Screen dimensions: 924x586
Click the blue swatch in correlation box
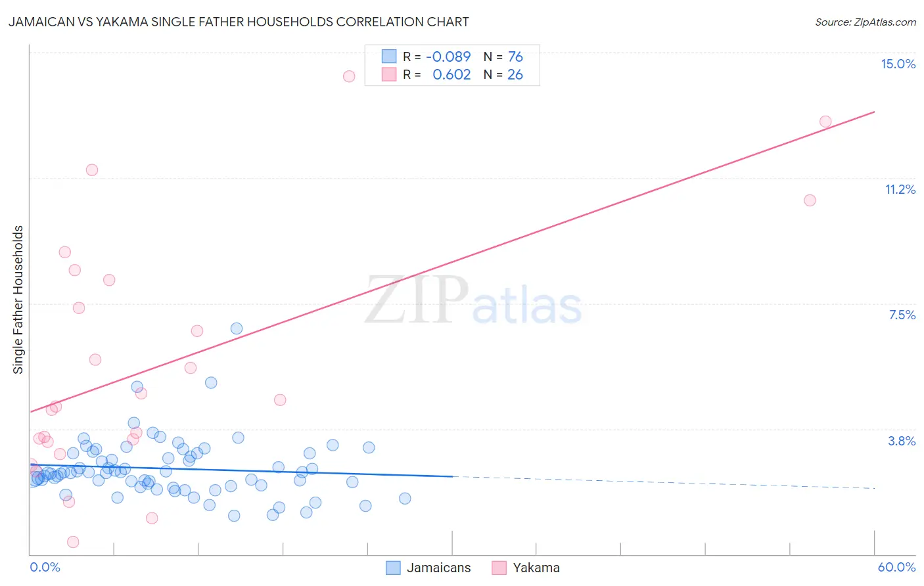(389, 56)
